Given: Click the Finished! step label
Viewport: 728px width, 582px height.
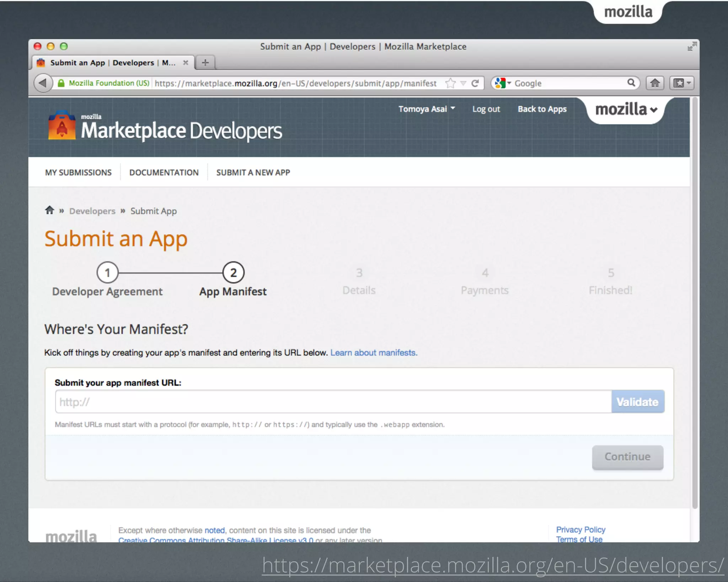Looking at the screenshot, I should click(x=611, y=290).
